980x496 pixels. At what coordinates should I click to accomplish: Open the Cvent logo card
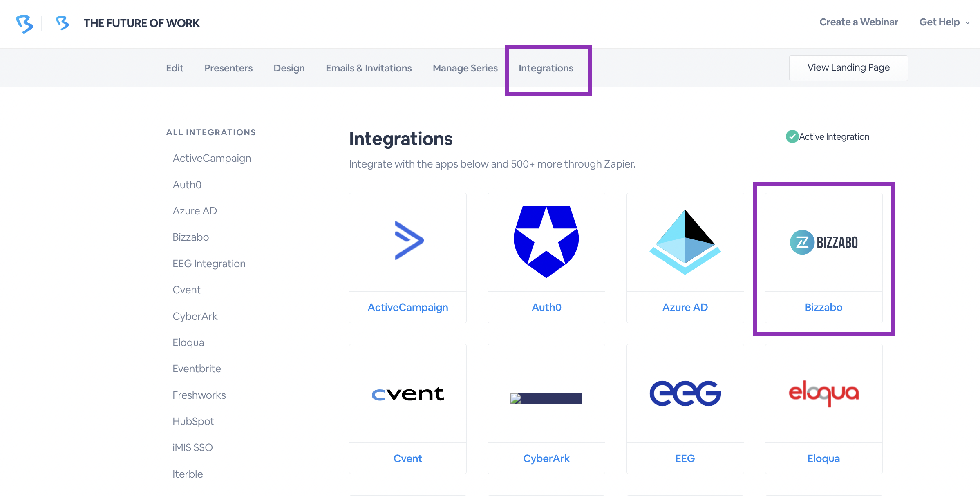click(407, 393)
